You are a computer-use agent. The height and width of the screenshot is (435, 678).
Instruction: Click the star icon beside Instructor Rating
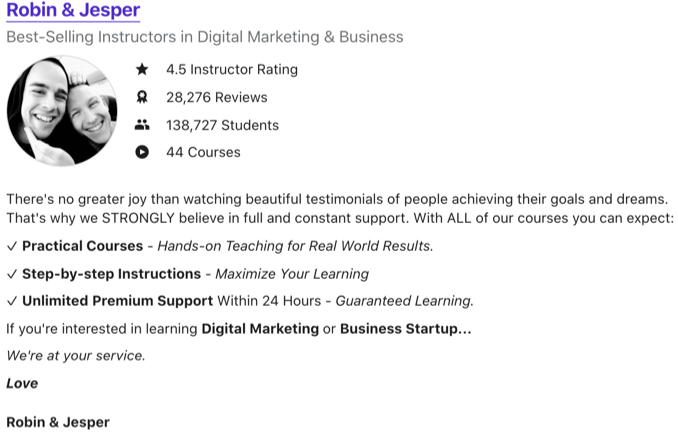[x=142, y=69]
